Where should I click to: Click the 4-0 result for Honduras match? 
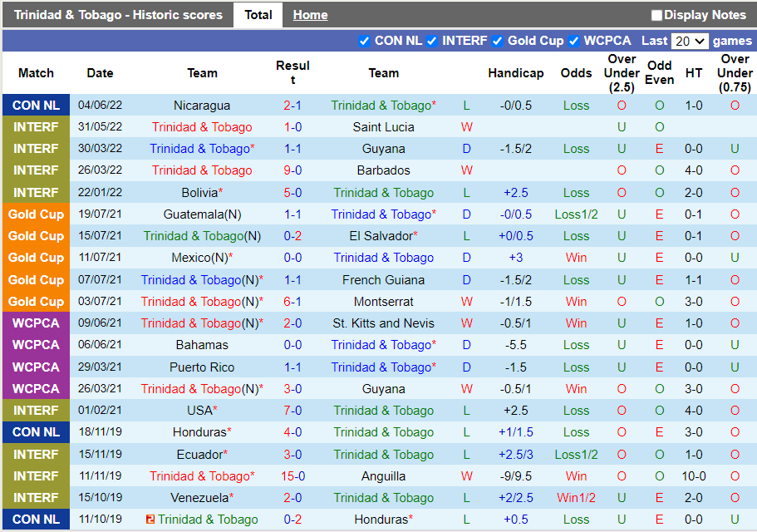[292, 432]
